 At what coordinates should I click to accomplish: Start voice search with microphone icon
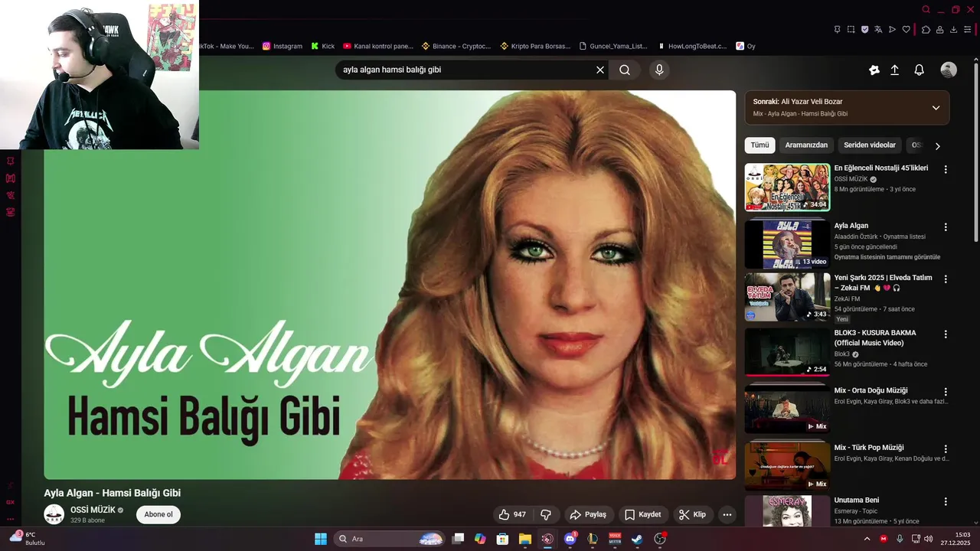point(659,70)
